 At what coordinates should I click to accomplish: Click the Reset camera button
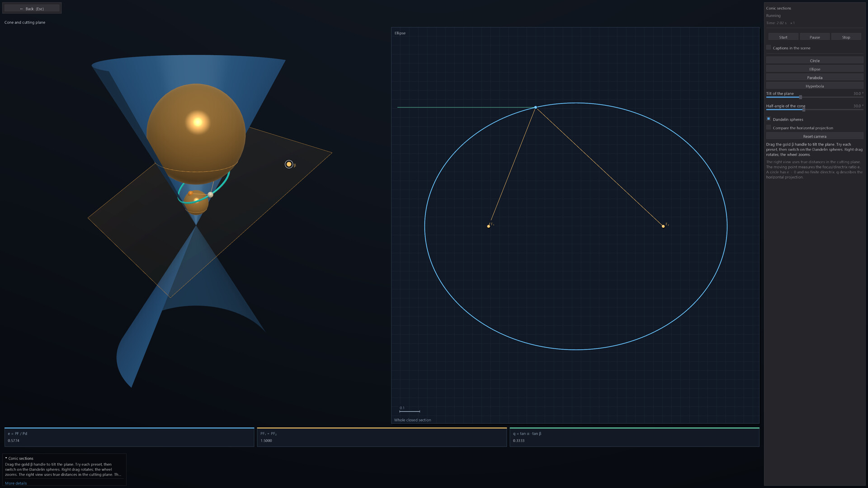(815, 136)
